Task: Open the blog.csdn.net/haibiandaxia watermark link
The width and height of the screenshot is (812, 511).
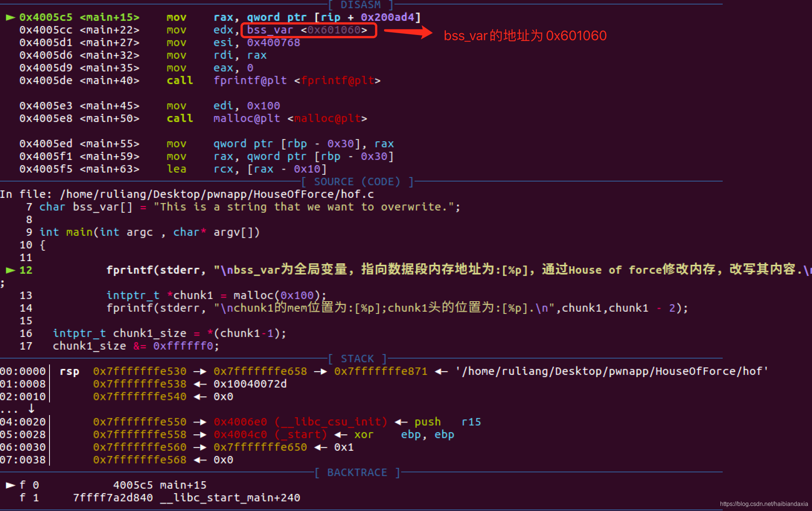Action: point(764,504)
